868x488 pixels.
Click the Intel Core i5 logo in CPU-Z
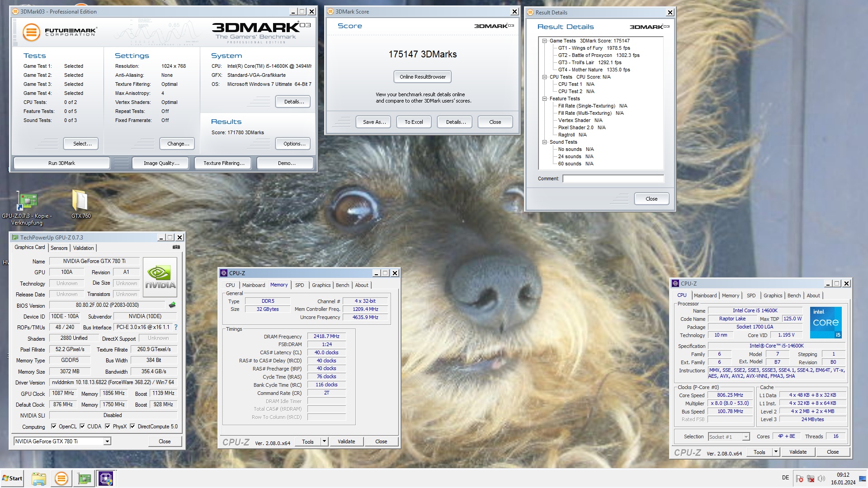pyautogui.click(x=826, y=323)
